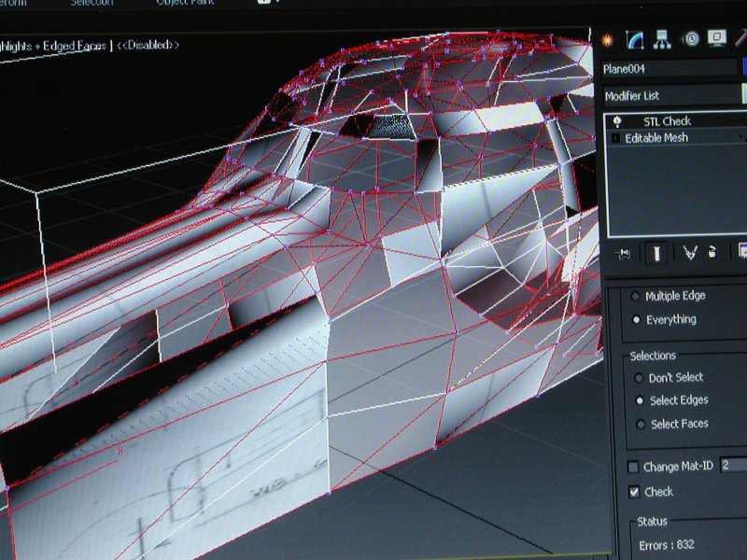
Task: Click Make Unique icon below stack
Action: click(x=691, y=253)
